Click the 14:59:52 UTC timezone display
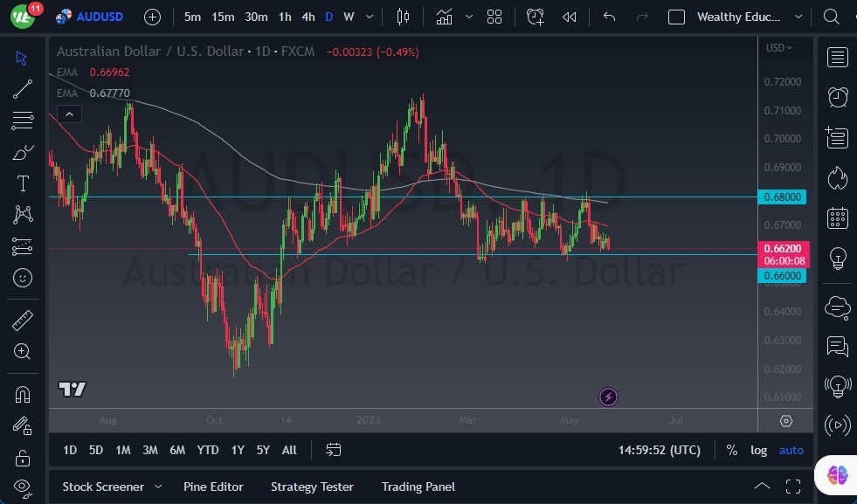The width and height of the screenshot is (857, 504). coord(658,450)
